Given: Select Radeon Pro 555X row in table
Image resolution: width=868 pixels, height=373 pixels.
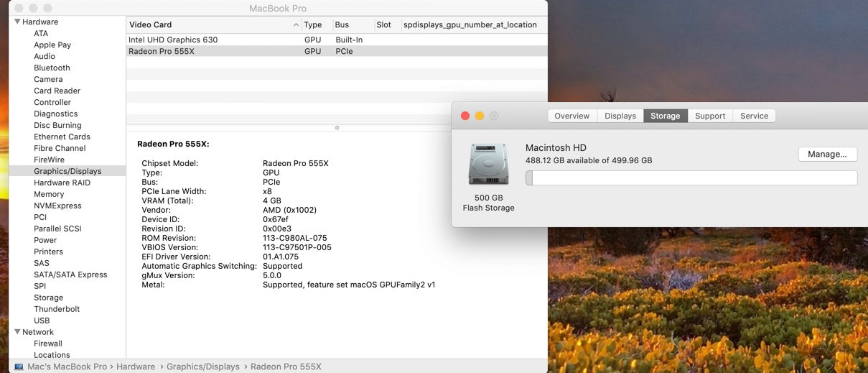Looking at the screenshot, I should pos(337,51).
